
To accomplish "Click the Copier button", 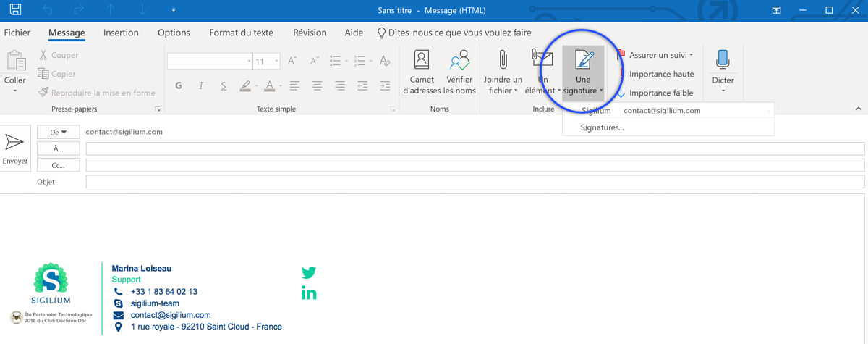I will click(x=57, y=74).
